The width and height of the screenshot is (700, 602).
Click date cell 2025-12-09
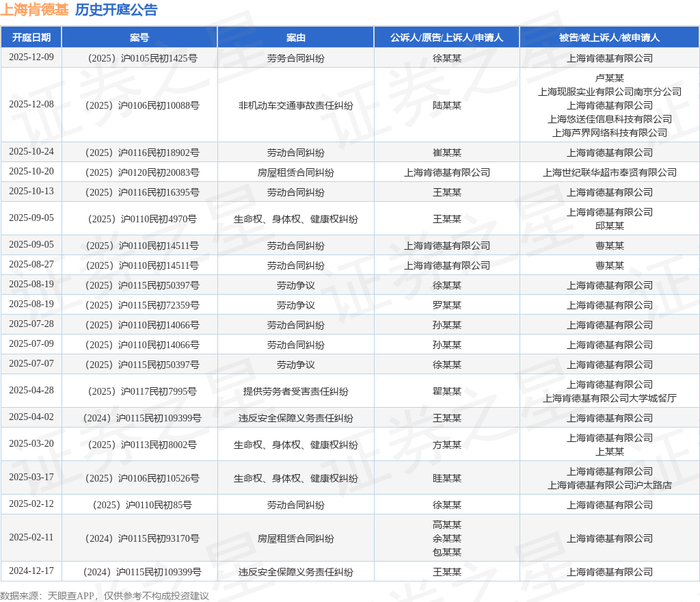31,57
